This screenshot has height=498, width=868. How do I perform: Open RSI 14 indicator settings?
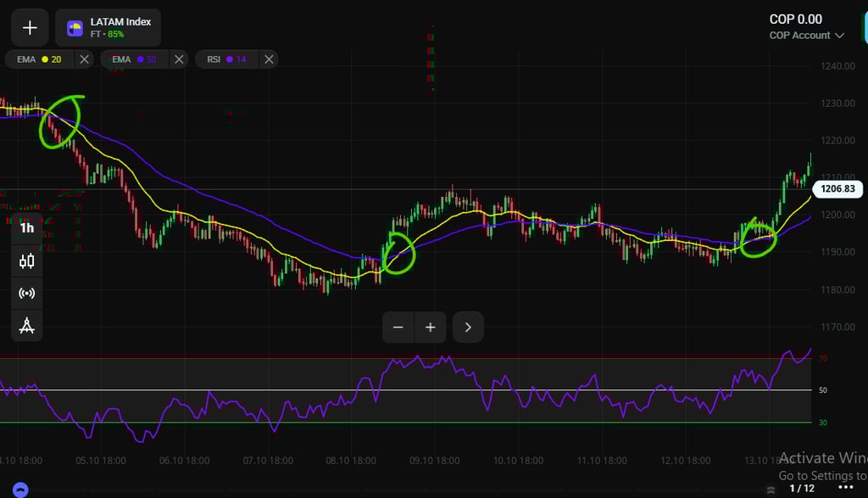[226, 59]
